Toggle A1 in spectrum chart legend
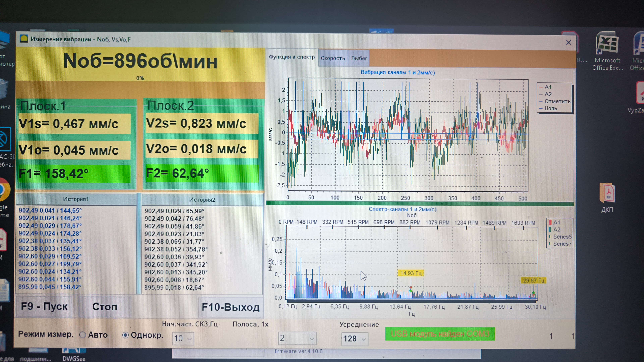 (x=554, y=222)
